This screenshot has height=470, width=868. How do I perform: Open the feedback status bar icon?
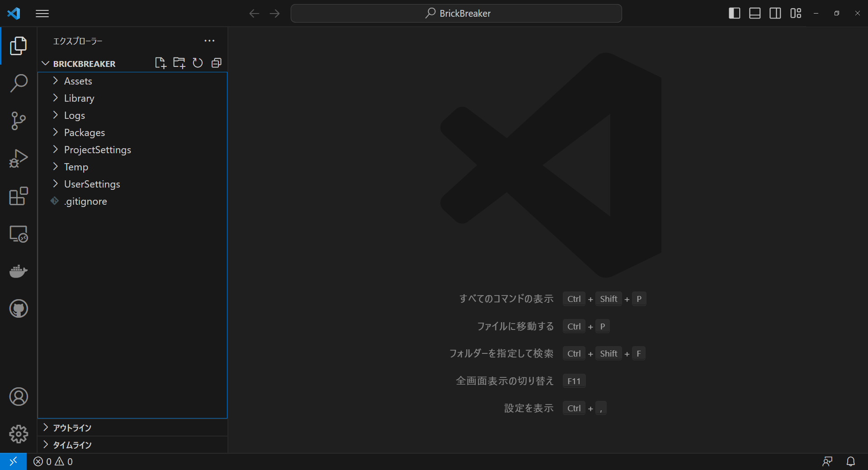tap(827, 461)
